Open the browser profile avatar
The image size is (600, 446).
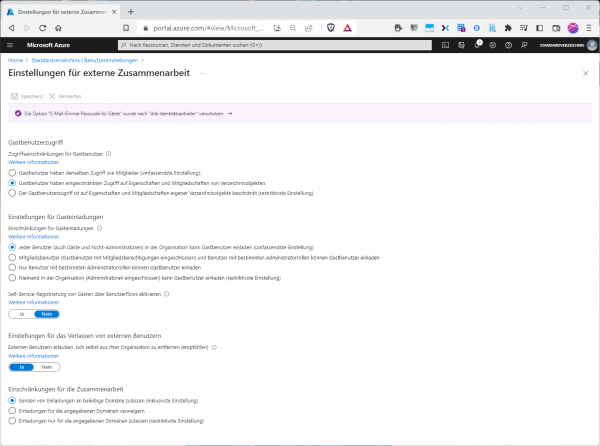(x=573, y=28)
